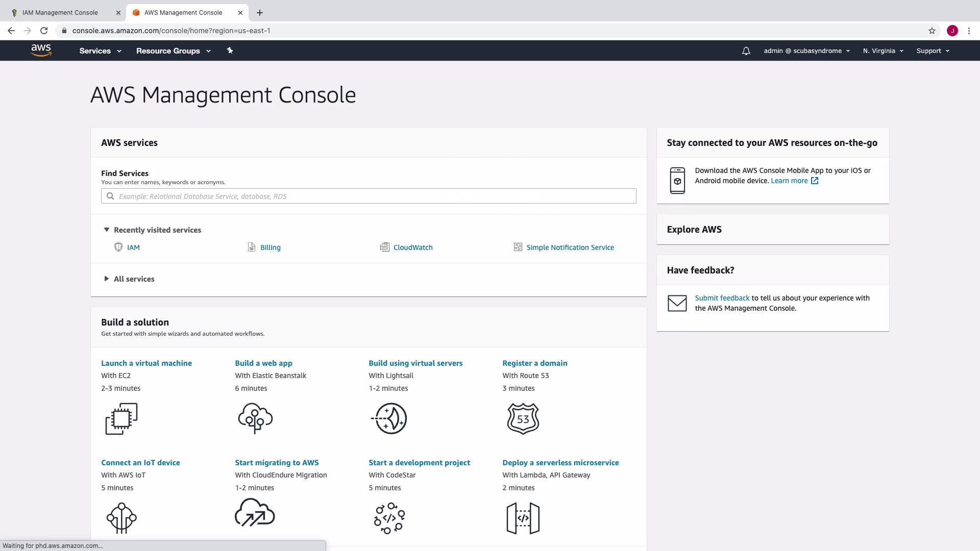Click the CodeStar development project icon
Image resolution: width=980 pixels, height=551 pixels.
point(389,518)
